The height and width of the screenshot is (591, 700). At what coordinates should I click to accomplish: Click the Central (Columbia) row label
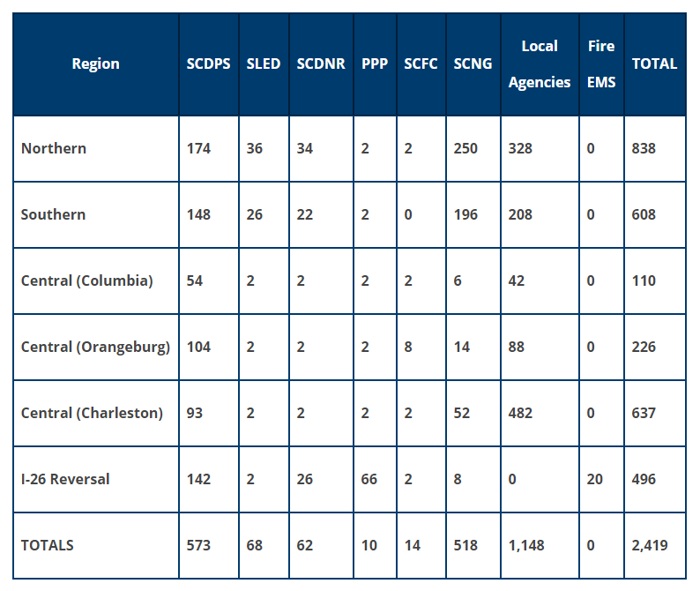pos(87,281)
